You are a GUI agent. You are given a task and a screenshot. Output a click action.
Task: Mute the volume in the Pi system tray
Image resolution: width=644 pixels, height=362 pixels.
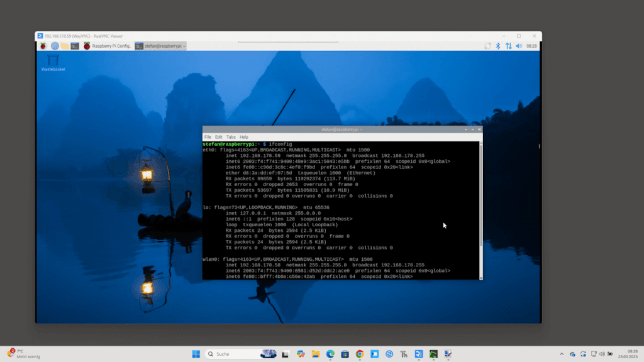tap(518, 46)
